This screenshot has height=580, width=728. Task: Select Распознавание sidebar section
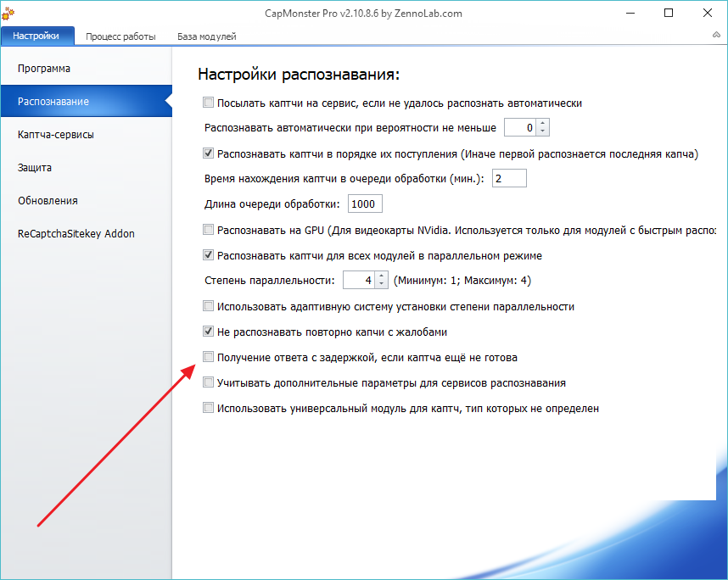(87, 101)
